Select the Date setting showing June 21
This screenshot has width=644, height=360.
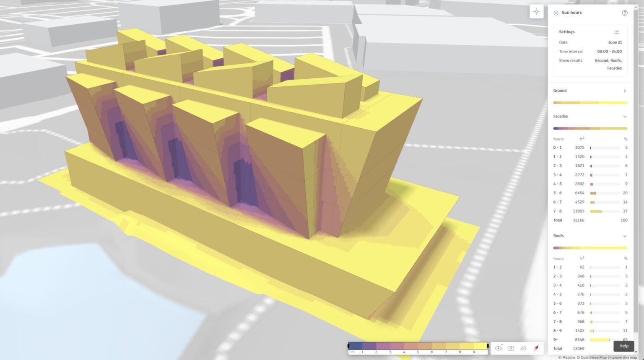614,42
